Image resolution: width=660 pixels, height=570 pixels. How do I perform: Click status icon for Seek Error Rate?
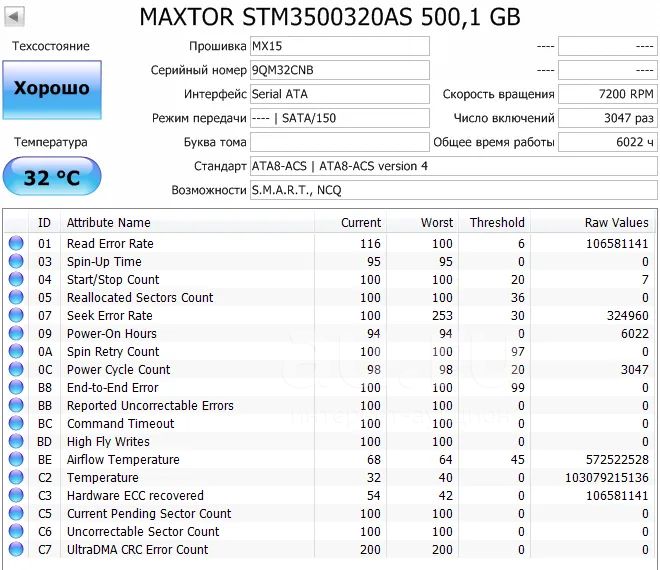click(x=16, y=315)
